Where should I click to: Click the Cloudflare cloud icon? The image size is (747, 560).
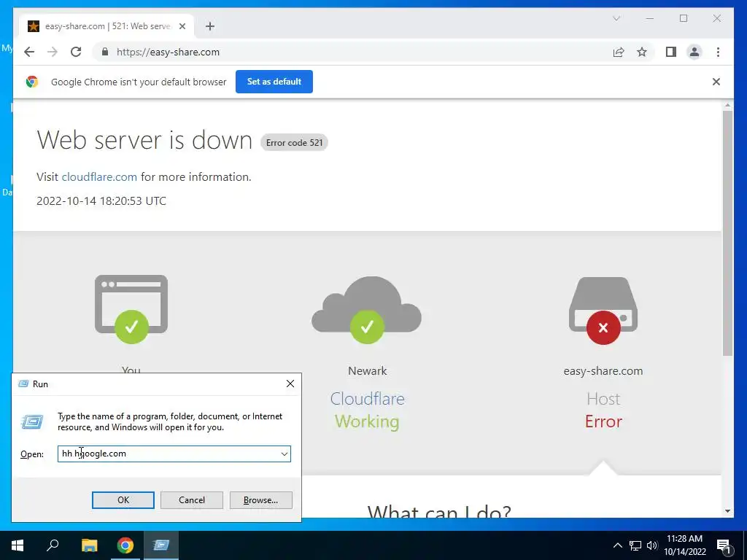pos(366,309)
